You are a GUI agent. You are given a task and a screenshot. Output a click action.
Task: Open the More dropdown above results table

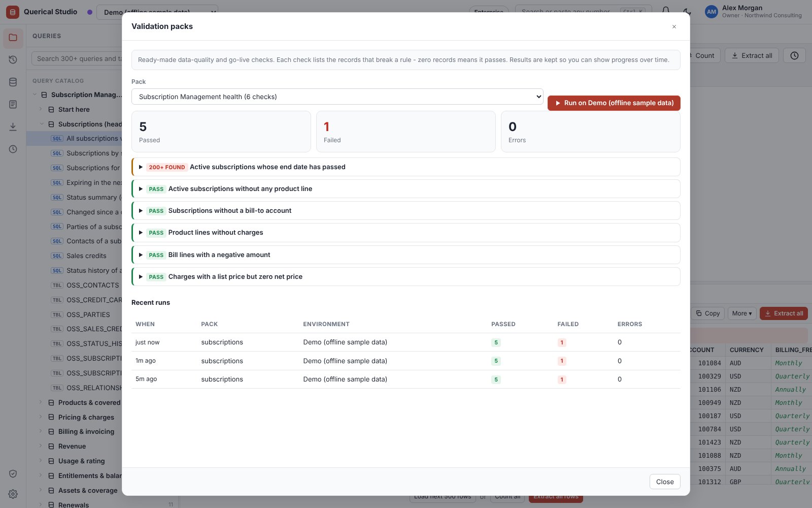[742, 313]
